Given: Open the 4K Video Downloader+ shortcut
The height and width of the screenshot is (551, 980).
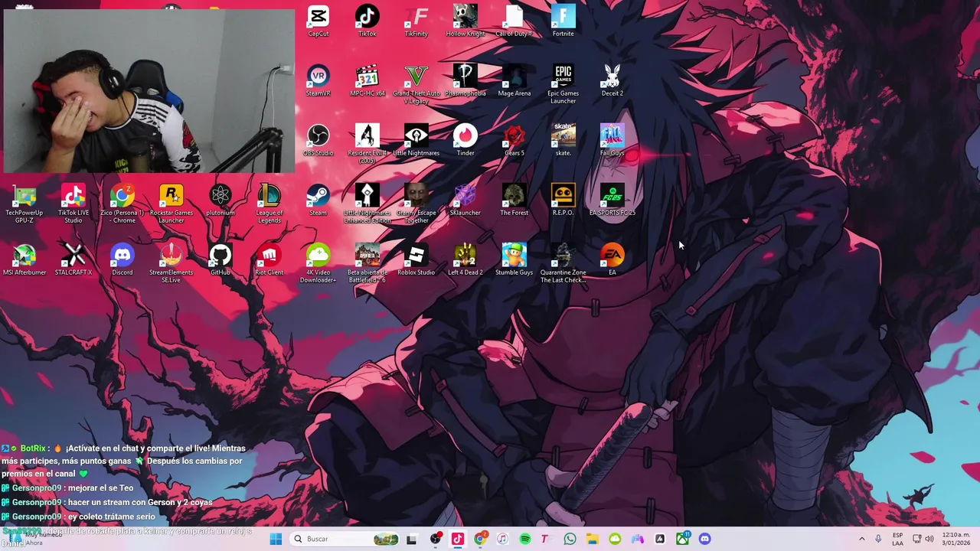Looking at the screenshot, I should click(318, 263).
